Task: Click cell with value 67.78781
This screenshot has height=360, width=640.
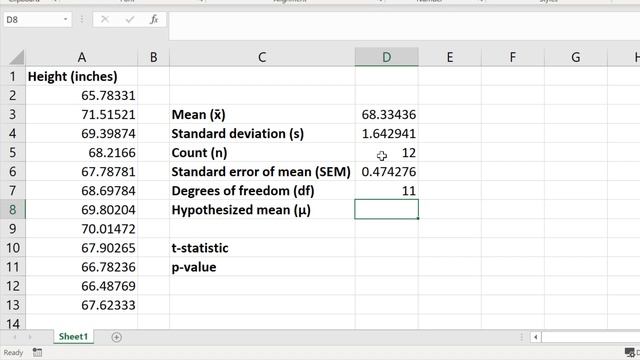Action: click(82, 171)
